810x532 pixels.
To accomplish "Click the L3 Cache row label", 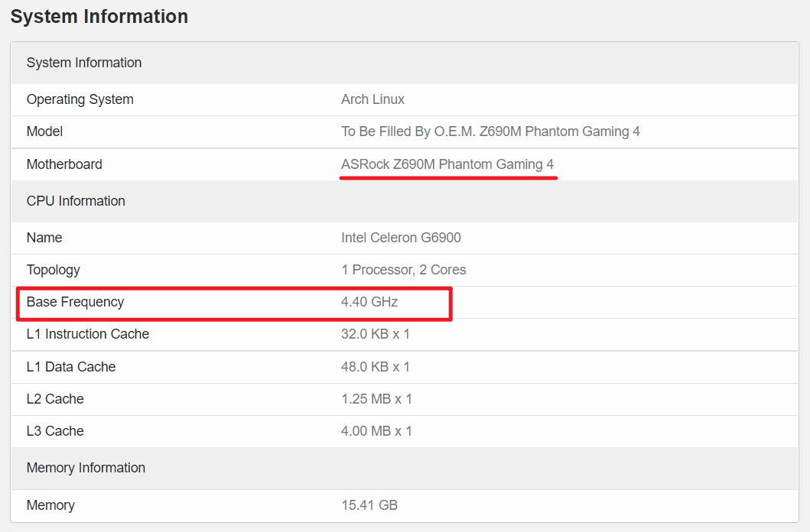I will point(55,431).
